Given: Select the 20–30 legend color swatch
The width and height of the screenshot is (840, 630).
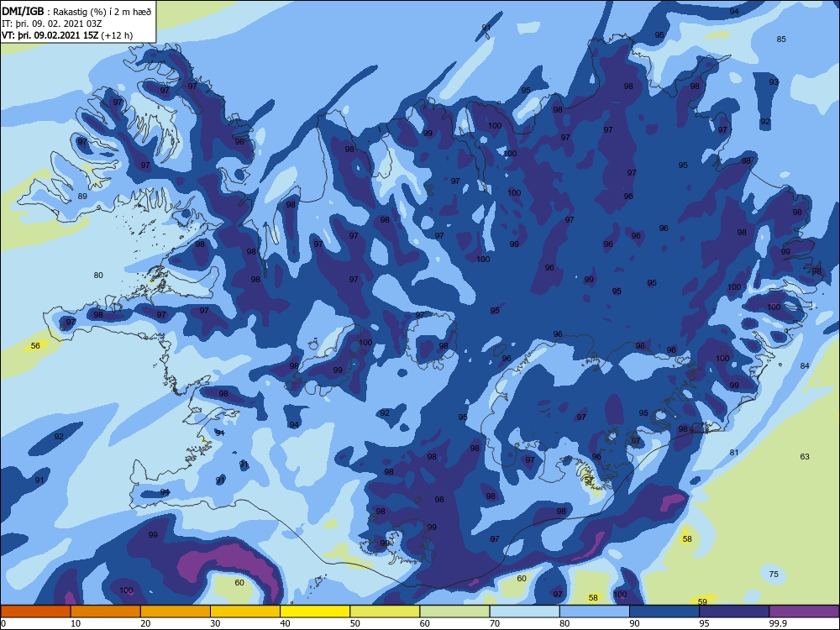Looking at the screenshot, I should [x=176, y=612].
